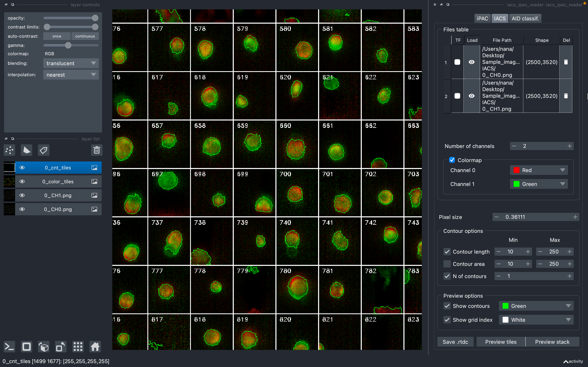Open Show contours color dropdown

(536, 306)
